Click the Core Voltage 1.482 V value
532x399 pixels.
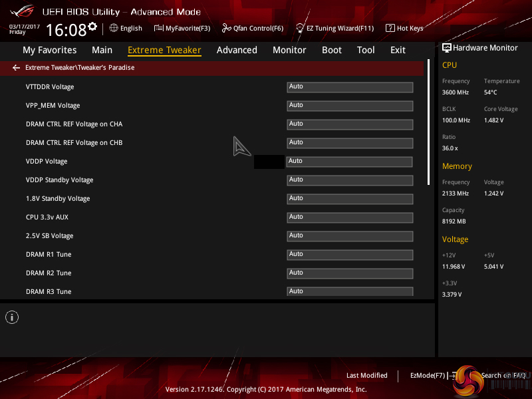point(493,120)
